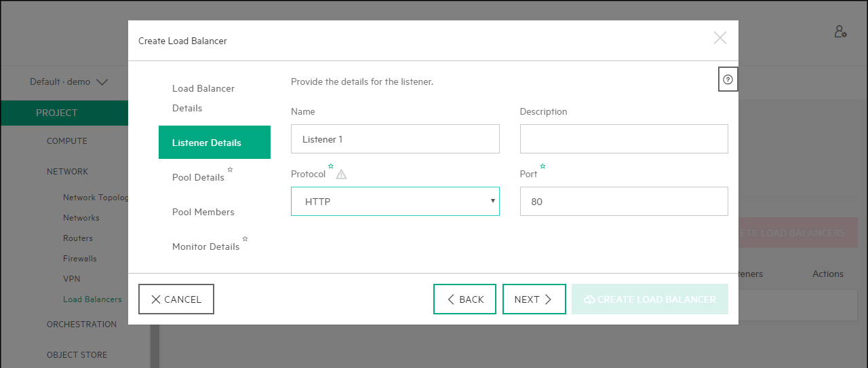Screen dimensions: 868x368
Task: Click the warning triangle beside Protocol
Action: pos(341,174)
